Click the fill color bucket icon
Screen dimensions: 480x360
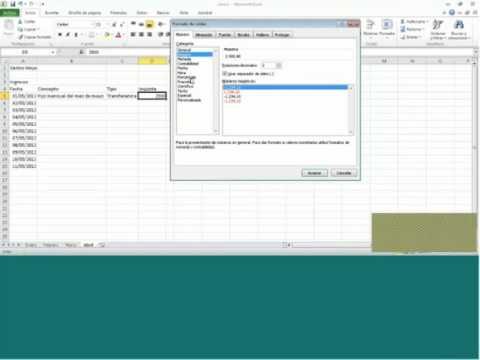pyautogui.click(x=107, y=35)
